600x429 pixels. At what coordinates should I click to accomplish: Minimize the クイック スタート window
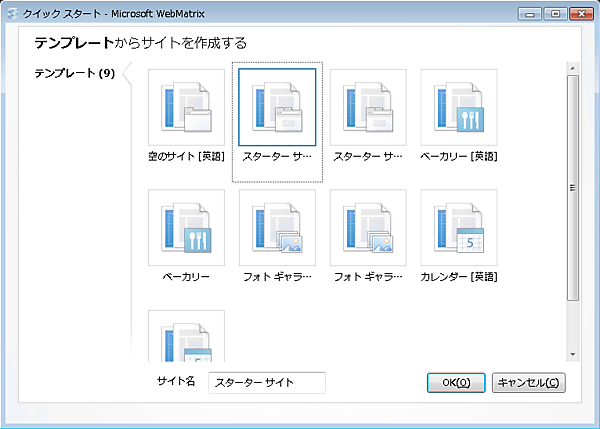tap(530, 14)
